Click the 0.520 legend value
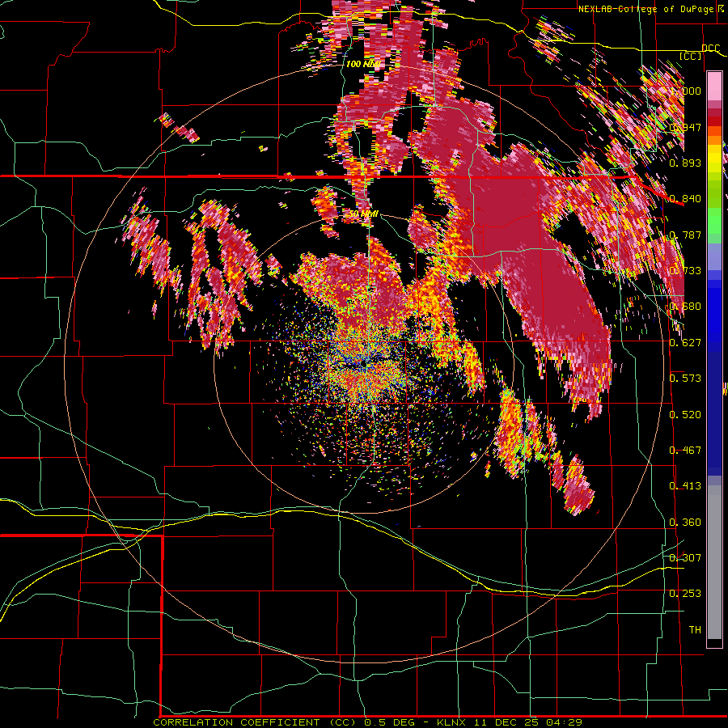Screen dimensions: 728x728 coord(685,415)
